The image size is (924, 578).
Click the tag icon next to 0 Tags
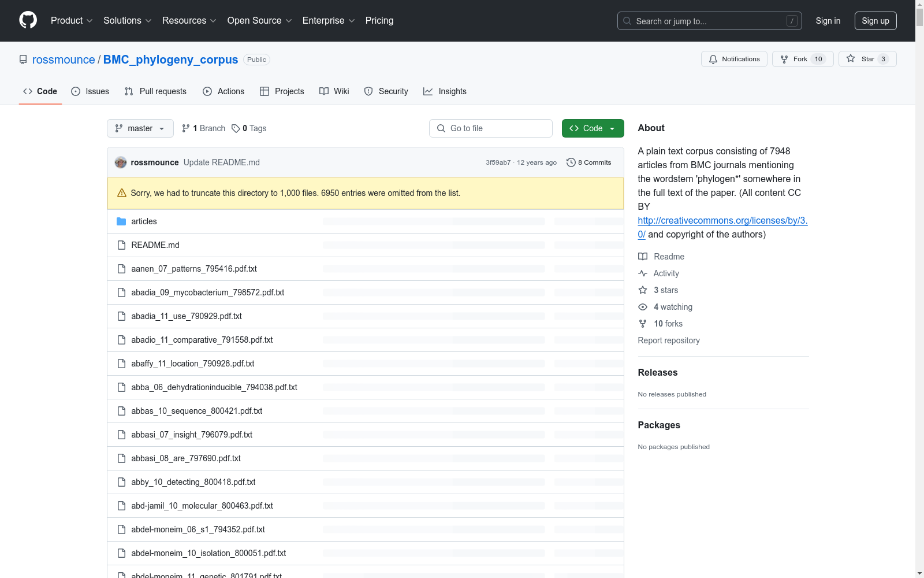tap(236, 128)
